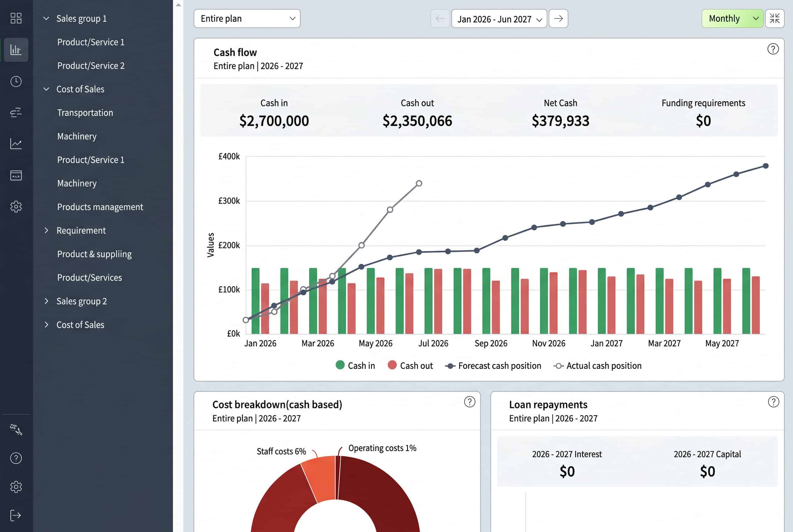This screenshot has height=532, width=793.
Task: Open the dashboard grid icon in sidebar
Action: [16, 18]
